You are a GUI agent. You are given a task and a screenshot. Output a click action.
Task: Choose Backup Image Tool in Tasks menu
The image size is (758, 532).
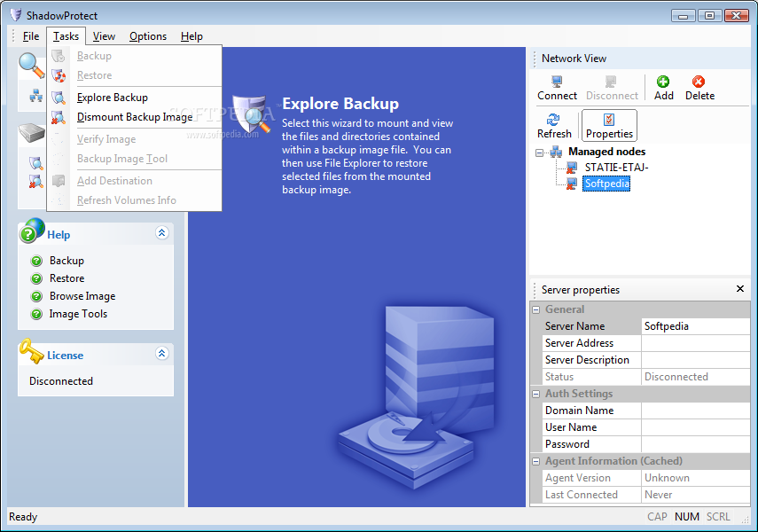click(x=135, y=159)
